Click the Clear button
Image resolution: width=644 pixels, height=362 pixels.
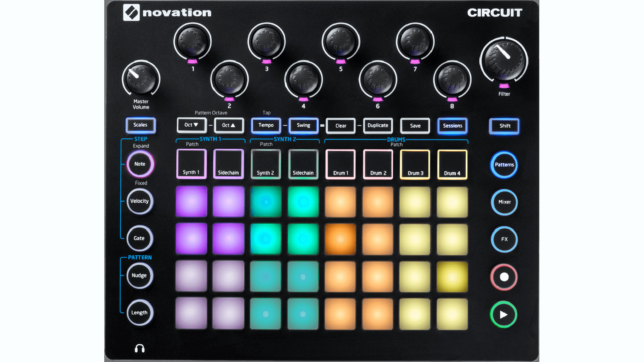(x=341, y=125)
